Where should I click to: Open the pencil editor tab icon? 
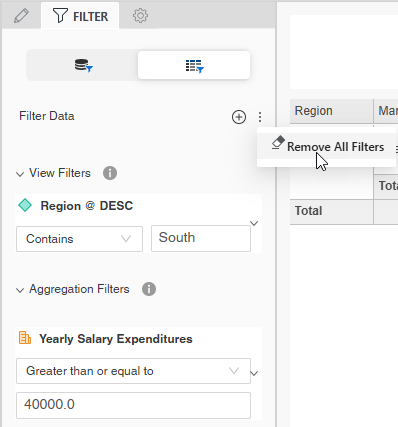click(x=21, y=16)
